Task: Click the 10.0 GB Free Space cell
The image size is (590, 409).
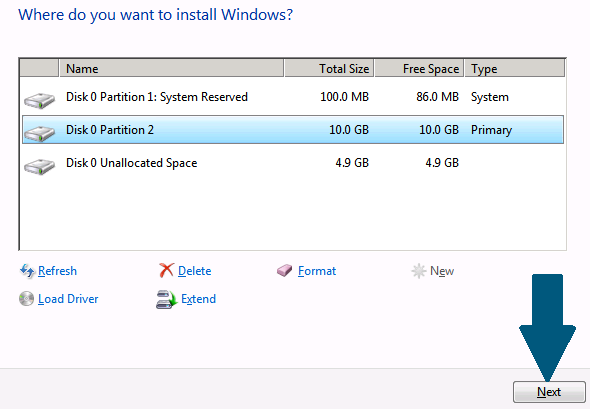Action: 439,130
